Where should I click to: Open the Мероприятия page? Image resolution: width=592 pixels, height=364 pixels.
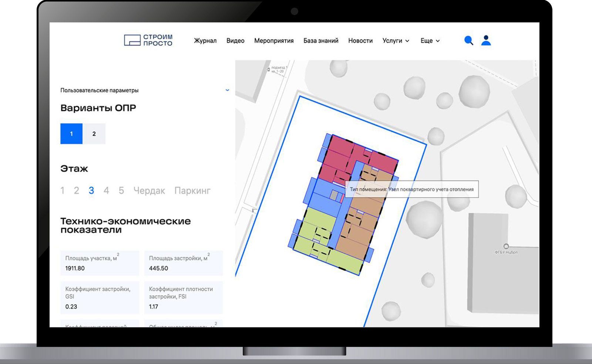pos(274,41)
